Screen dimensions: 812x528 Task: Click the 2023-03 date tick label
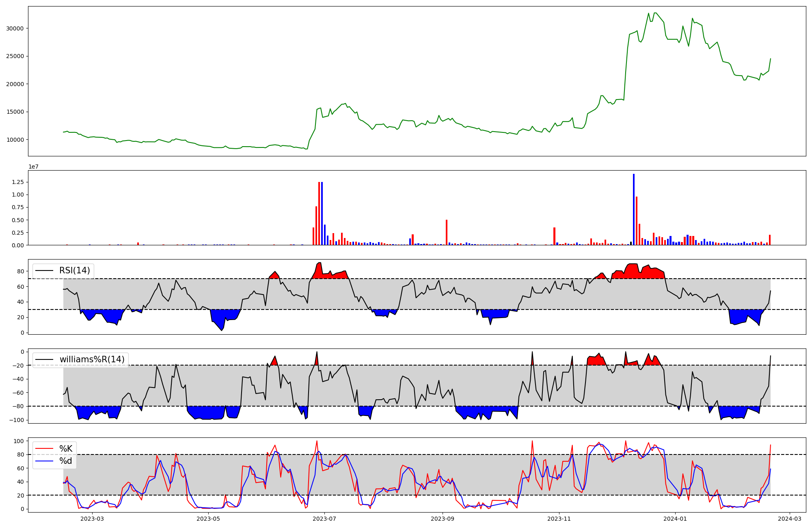tap(92, 519)
